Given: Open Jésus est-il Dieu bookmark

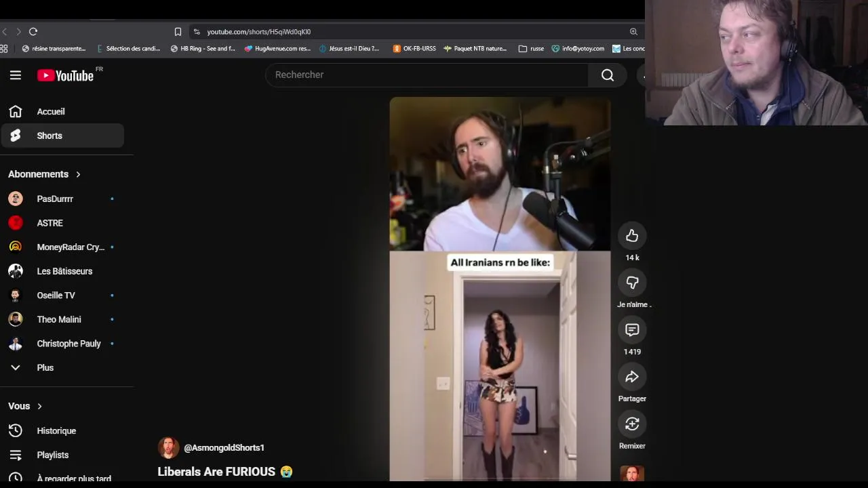Looking at the screenshot, I should 349,49.
